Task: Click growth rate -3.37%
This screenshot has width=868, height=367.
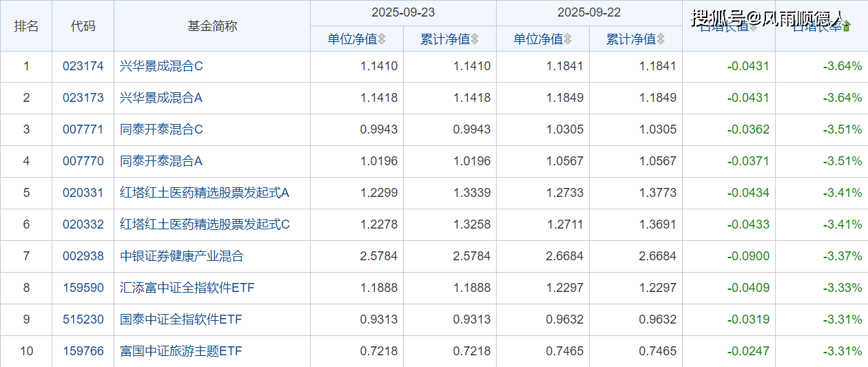Action: coord(843,256)
